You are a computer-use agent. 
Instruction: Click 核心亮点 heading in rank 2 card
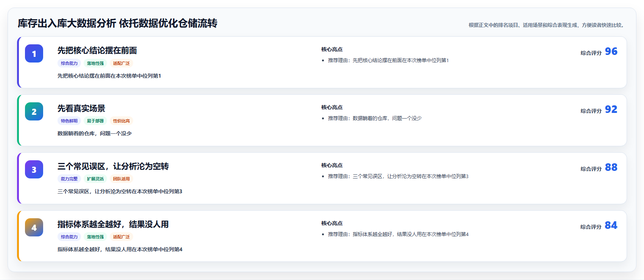[332, 107]
